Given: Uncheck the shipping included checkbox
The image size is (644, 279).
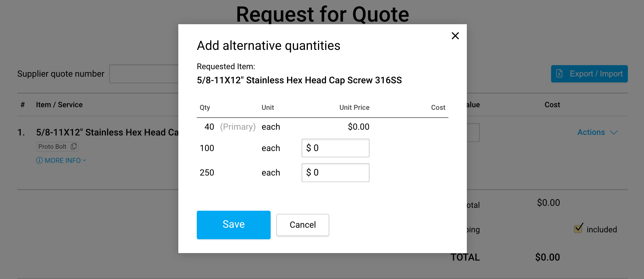Looking at the screenshot, I should [578, 229].
